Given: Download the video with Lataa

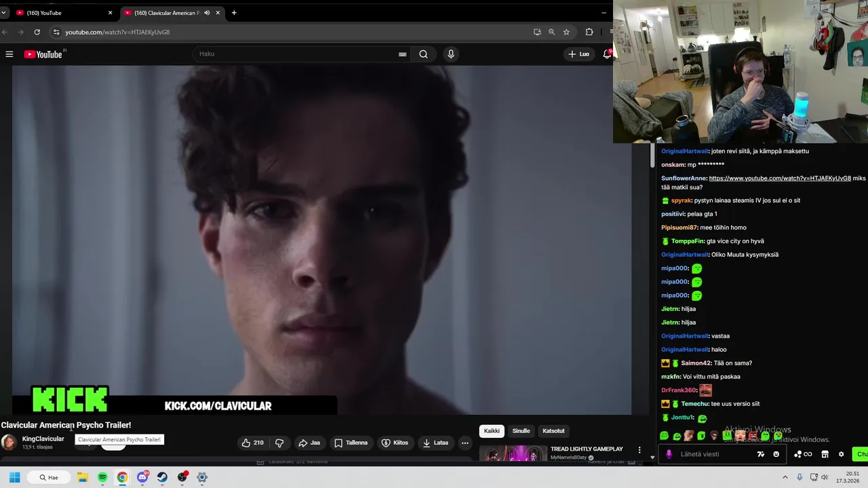Looking at the screenshot, I should click(435, 443).
